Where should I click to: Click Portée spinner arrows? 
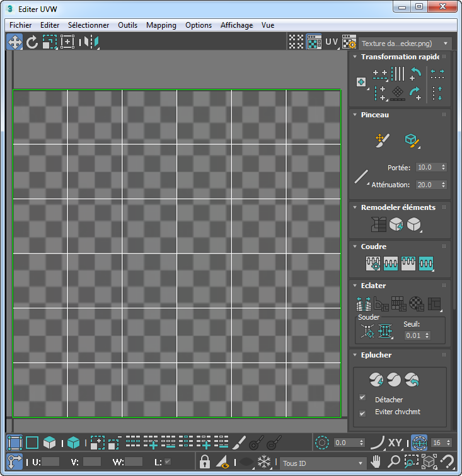pos(444,167)
